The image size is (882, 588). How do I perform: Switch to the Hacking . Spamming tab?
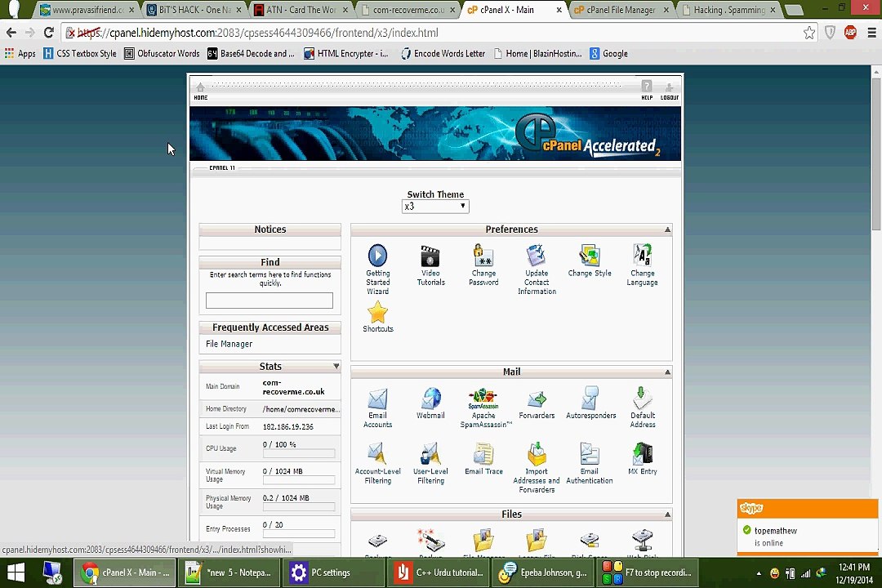point(728,10)
